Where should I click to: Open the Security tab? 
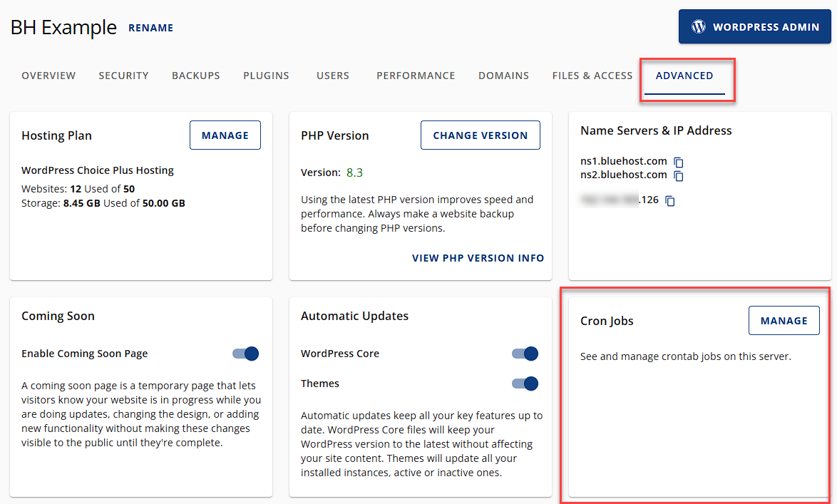(123, 75)
